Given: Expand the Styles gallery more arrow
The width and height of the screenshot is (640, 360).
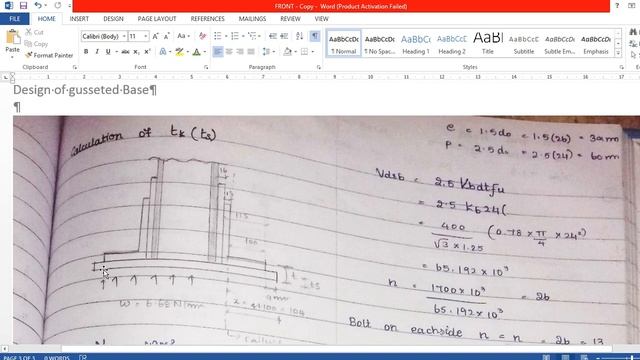Looking at the screenshot, I should [x=618, y=53].
